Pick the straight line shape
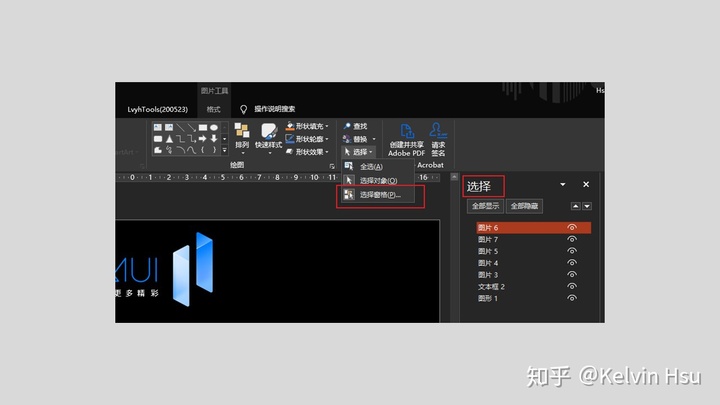Image resolution: width=720 pixels, height=405 pixels. pos(180,127)
